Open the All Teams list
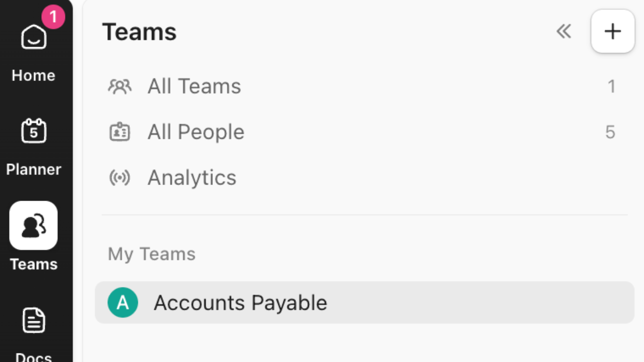644x362 pixels. click(194, 86)
